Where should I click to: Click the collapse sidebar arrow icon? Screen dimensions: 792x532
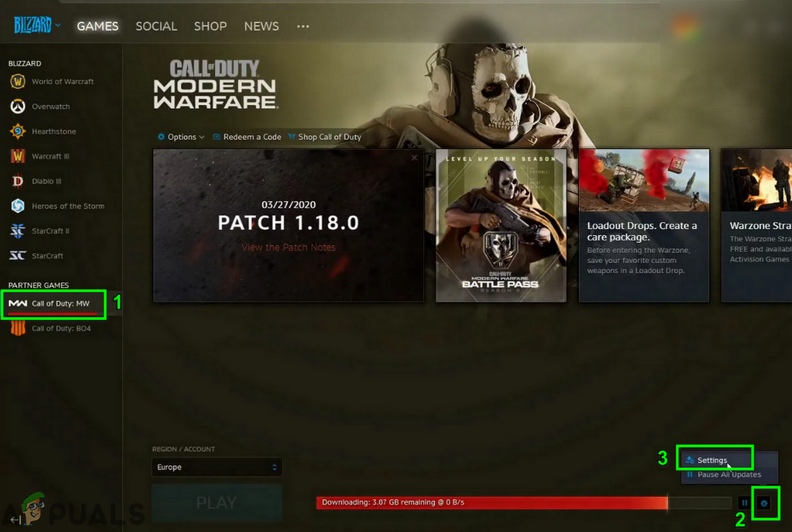(x=15, y=519)
